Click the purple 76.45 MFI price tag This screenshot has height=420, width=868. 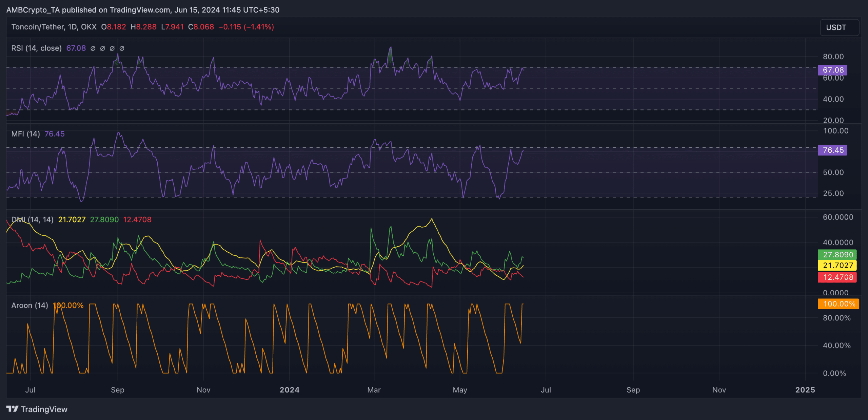[x=832, y=150]
